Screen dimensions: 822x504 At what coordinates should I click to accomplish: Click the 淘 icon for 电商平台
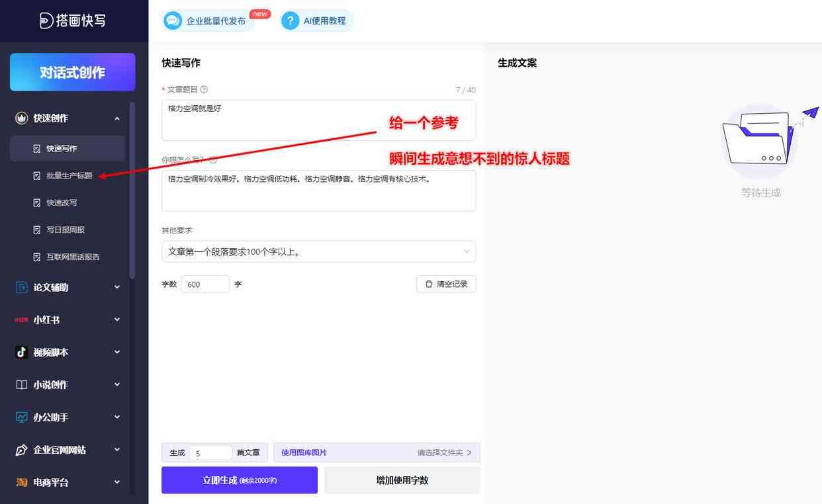click(21, 482)
